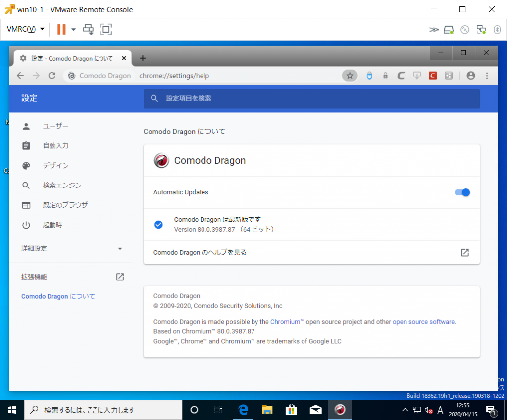This screenshot has height=420, width=507.
Task: Open the VMRC(V) dropdown menu
Action: coord(26,29)
